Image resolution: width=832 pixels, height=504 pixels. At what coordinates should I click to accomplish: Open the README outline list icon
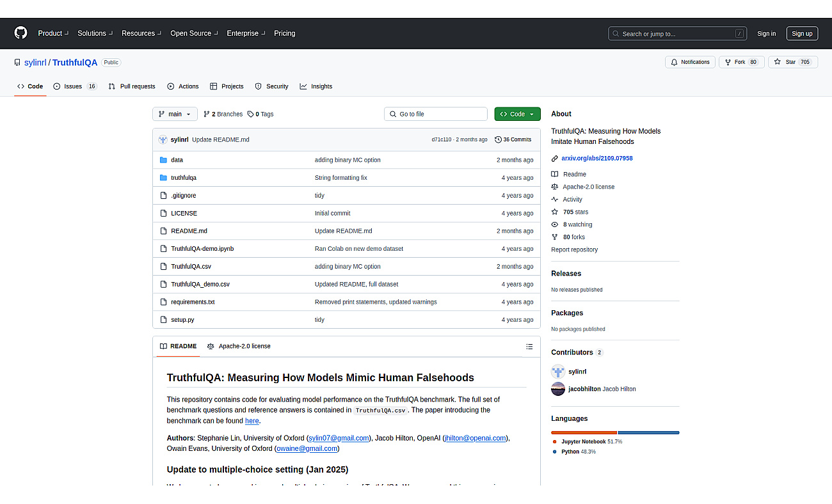click(x=529, y=347)
